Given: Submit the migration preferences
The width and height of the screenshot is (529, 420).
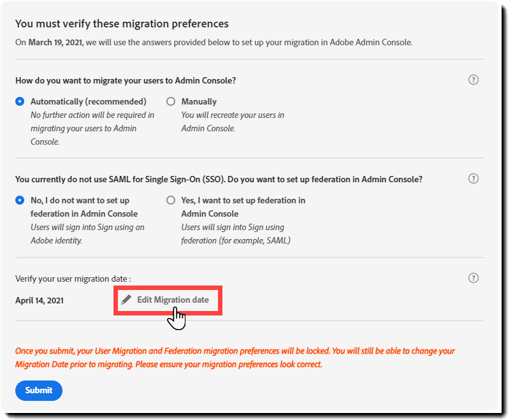Looking at the screenshot, I should click(38, 391).
